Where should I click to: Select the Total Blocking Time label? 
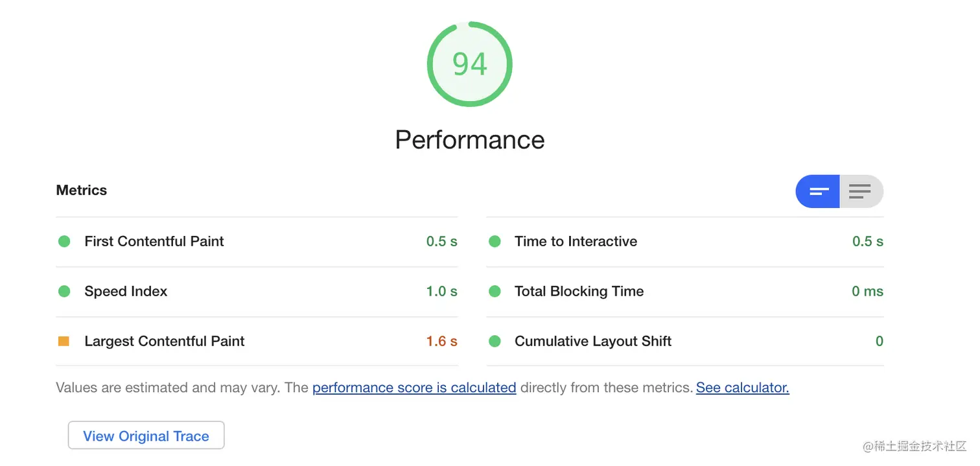579,291
